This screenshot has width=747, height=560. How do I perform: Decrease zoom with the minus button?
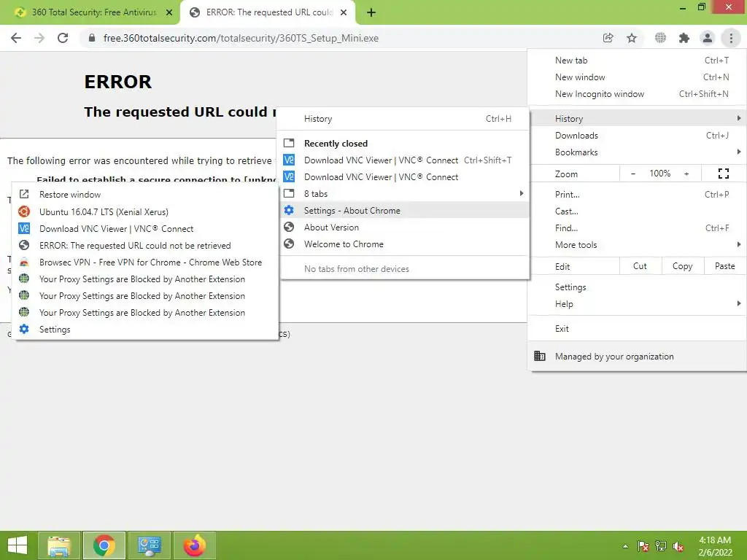pyautogui.click(x=633, y=174)
